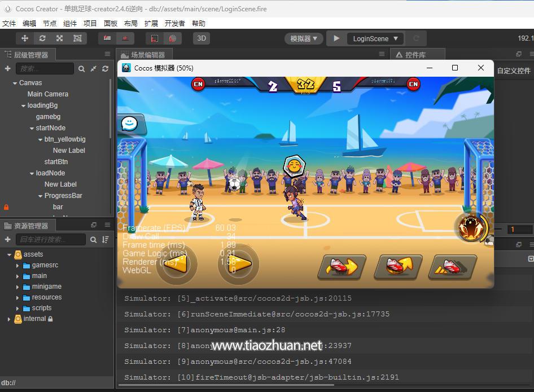The width and height of the screenshot is (534, 392).
Task: Select the rotate transform tool
Action: point(42,38)
